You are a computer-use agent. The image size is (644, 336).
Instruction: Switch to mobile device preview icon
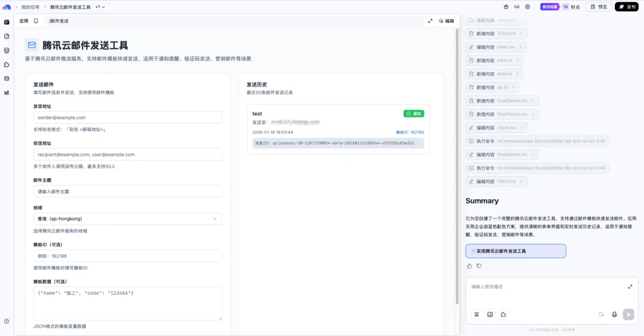click(x=36, y=21)
